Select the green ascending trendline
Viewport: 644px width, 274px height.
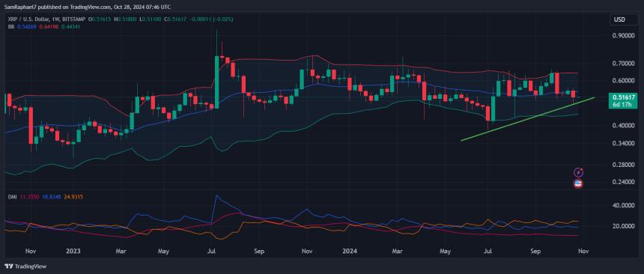[528, 120]
